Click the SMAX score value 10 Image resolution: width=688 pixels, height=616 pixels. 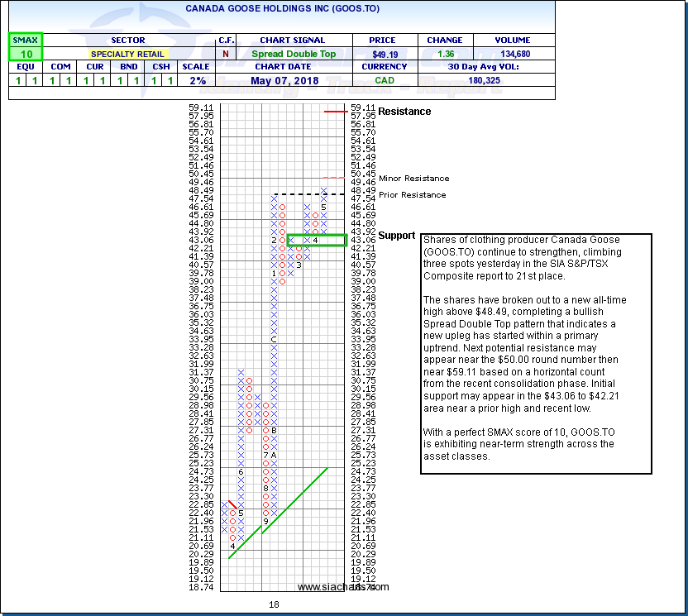click(x=25, y=54)
